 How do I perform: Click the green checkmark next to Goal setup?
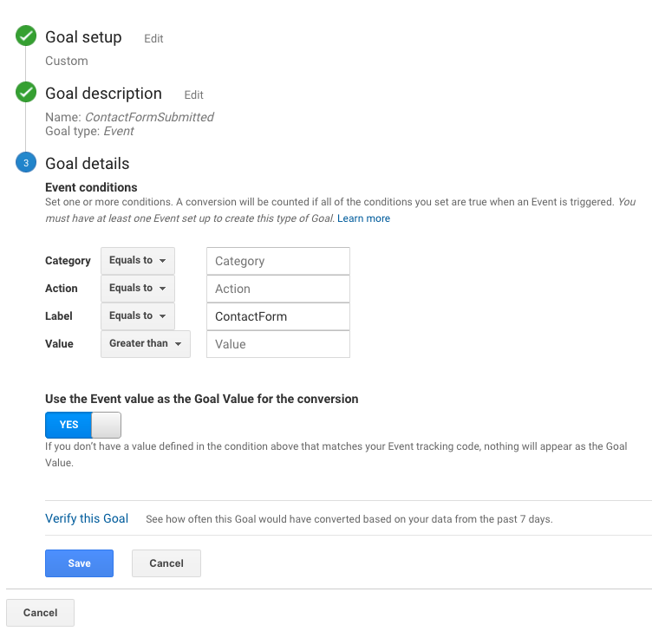26,36
